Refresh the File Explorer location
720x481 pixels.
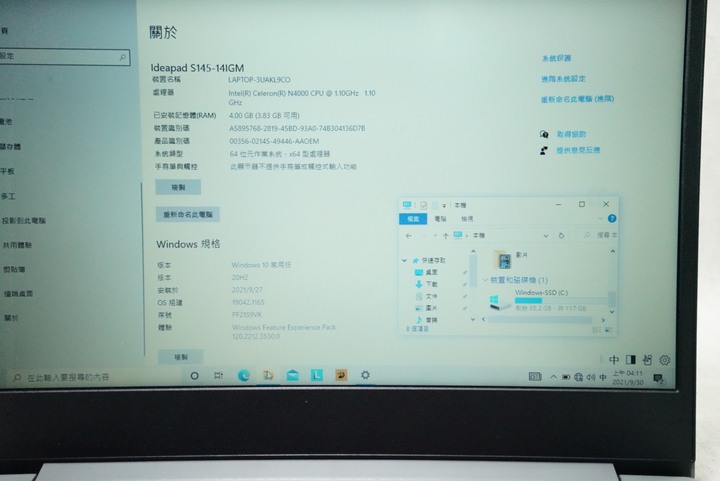point(561,235)
